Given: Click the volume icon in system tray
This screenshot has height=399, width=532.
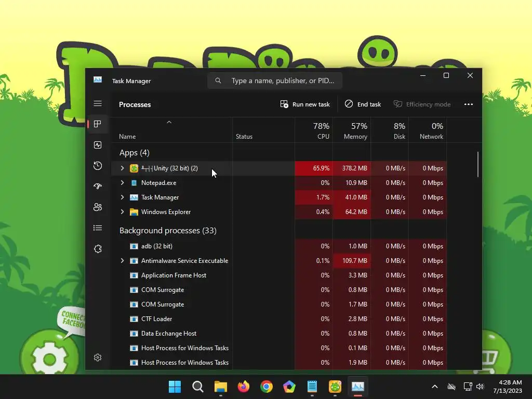Looking at the screenshot, I should (x=480, y=387).
